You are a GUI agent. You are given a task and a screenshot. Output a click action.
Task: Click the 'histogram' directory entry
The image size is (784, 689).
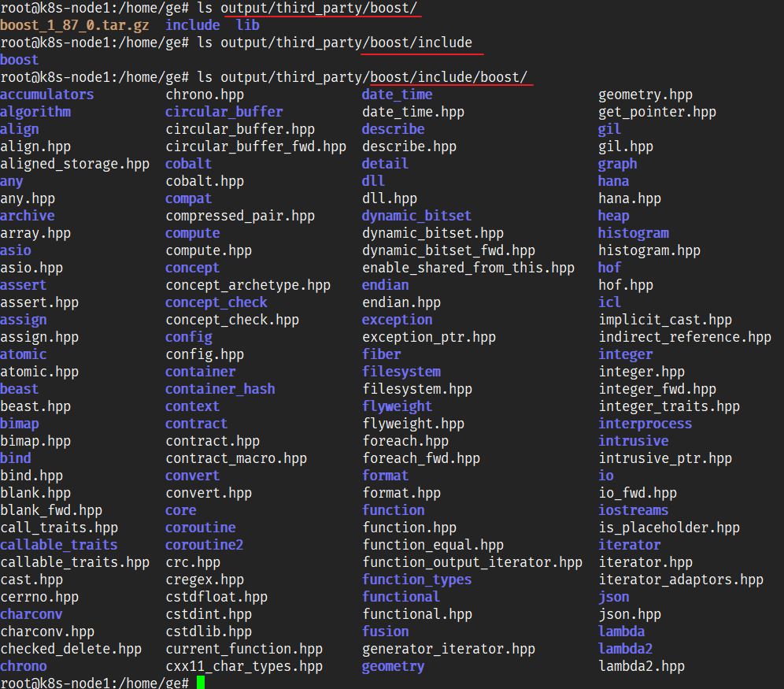coord(634,234)
